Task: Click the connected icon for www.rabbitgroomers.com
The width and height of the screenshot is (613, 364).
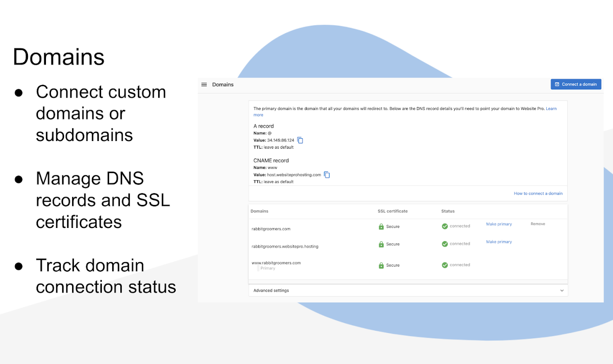Action: (444, 264)
